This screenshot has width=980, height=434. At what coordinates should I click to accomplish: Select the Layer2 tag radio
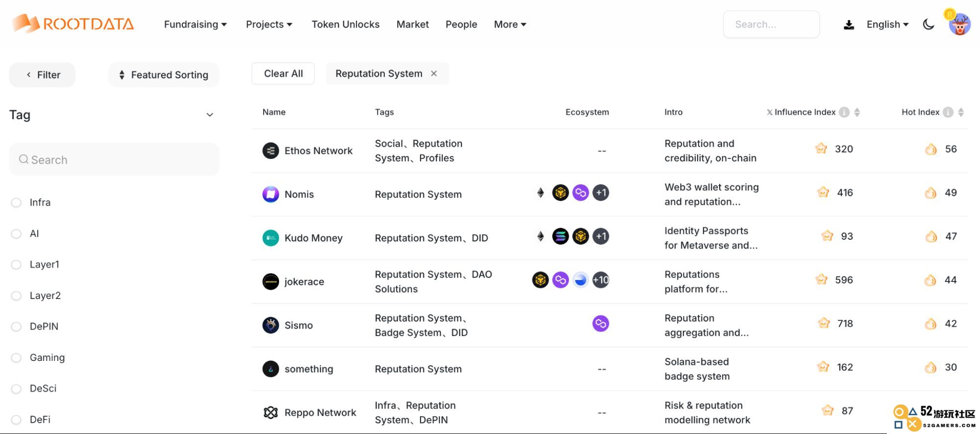(x=16, y=296)
